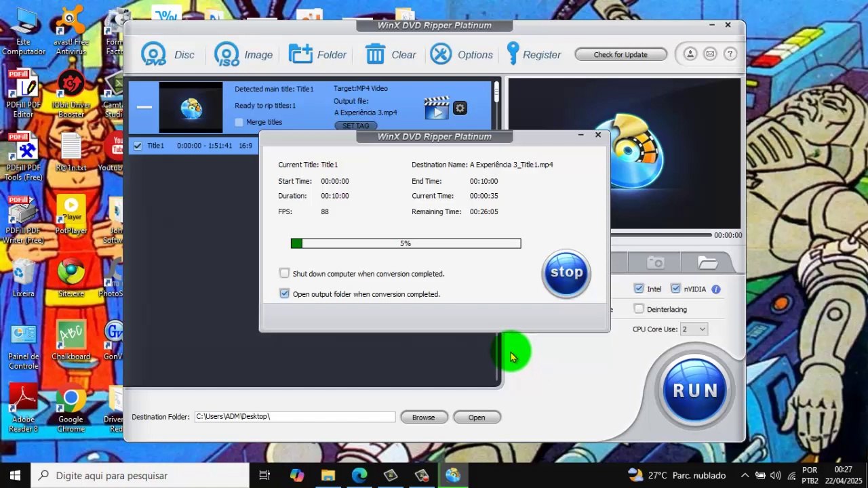The image size is (868, 488).
Task: Open File Explorer from the taskbar
Action: [x=328, y=475]
